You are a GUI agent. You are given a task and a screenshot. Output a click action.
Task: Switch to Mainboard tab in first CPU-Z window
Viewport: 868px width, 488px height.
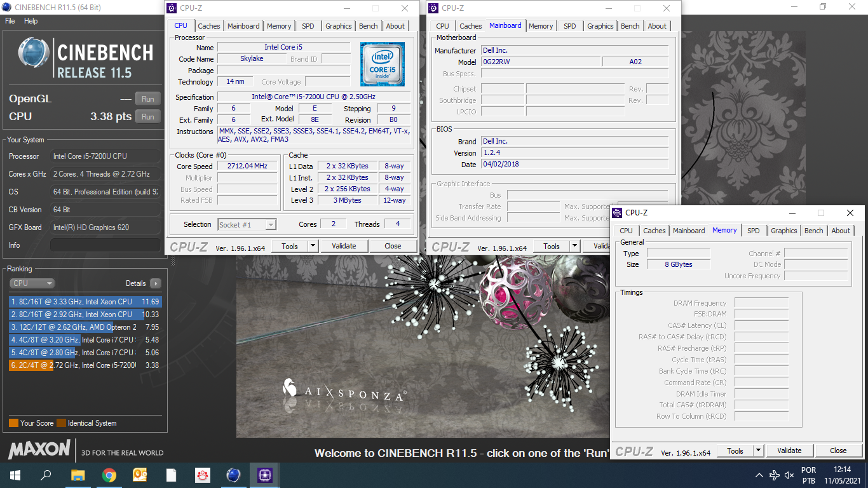(243, 26)
